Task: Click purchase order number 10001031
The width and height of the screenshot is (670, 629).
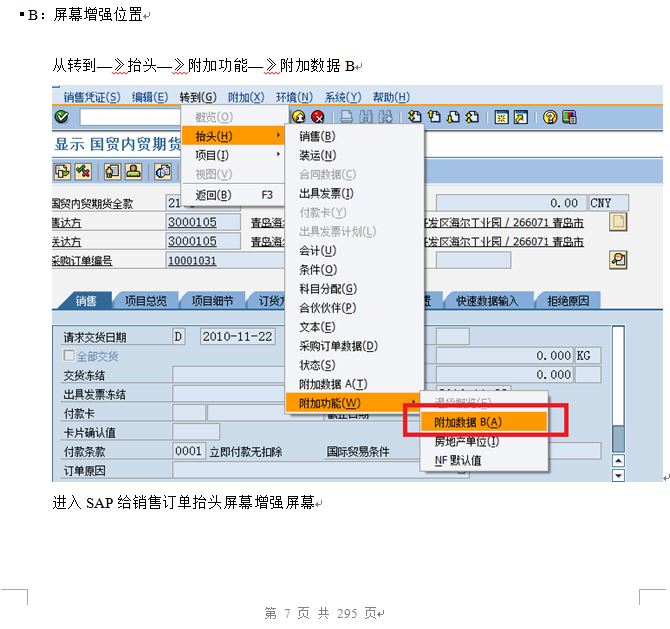Action: [x=192, y=260]
